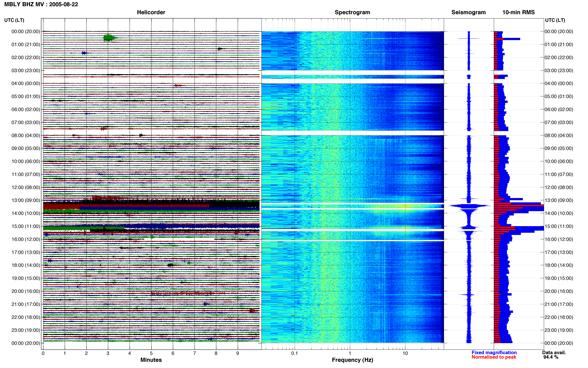Click the '10-min RMS' panel heading
The image size is (588, 368).
[518, 12]
